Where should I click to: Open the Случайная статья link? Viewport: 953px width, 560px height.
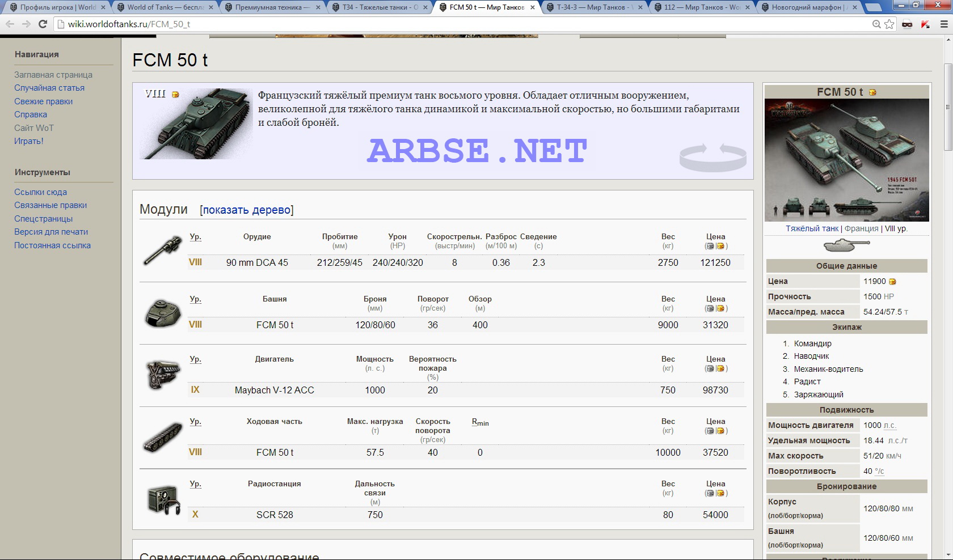pyautogui.click(x=49, y=88)
